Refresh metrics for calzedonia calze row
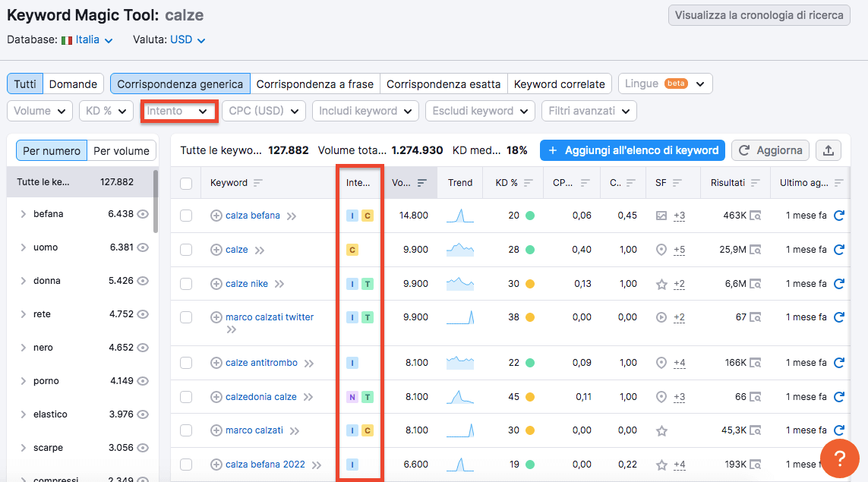Screen dimensions: 868x482 839,397
